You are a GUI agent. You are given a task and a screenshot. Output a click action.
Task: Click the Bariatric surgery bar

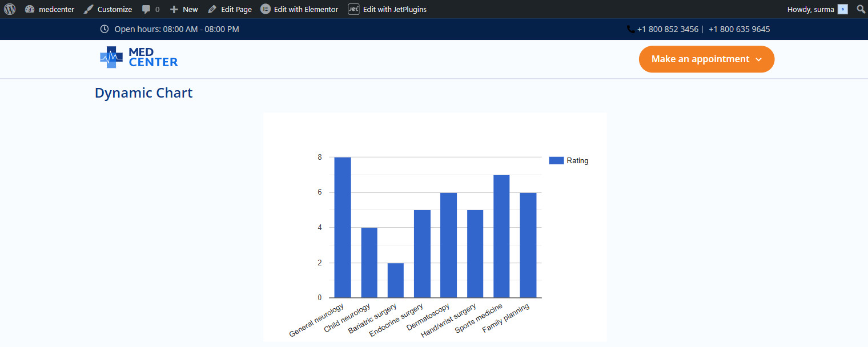pos(396,280)
